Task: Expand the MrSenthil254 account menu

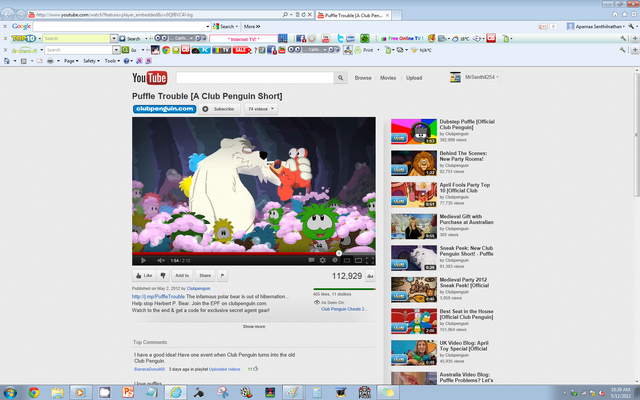Action: [x=482, y=77]
